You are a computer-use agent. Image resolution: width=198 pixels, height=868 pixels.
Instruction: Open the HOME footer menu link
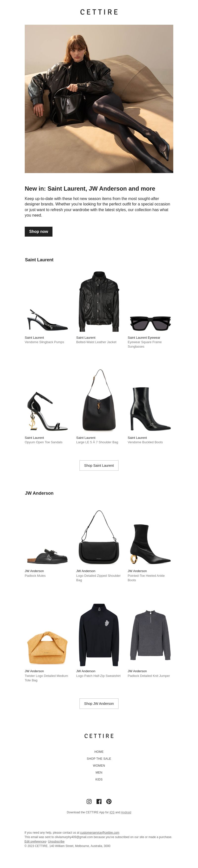[x=99, y=752]
